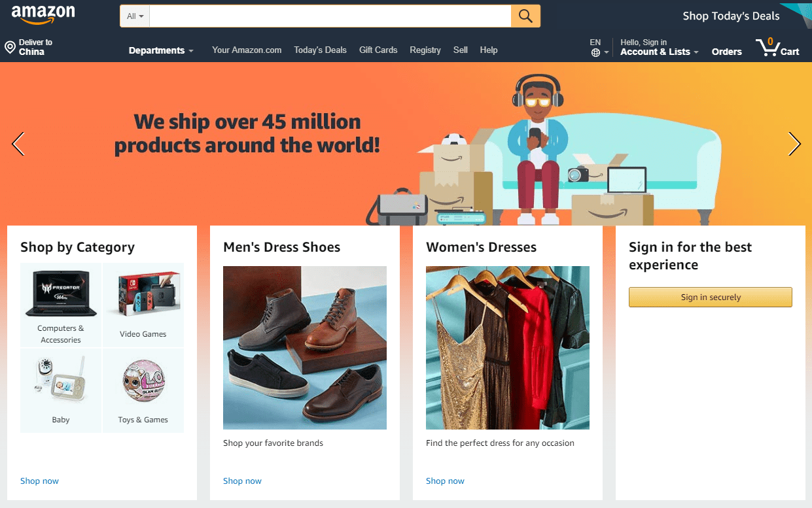Click the Amazon logo

[43, 14]
